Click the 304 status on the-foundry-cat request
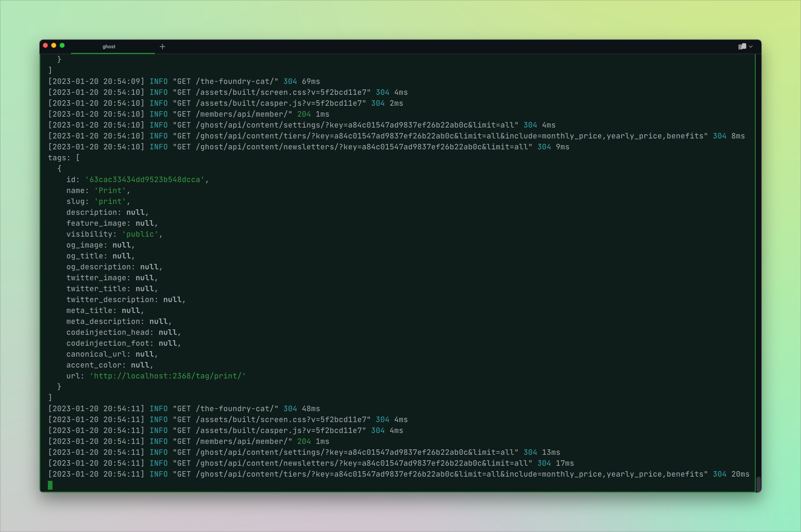Image resolution: width=801 pixels, height=532 pixels. pos(290,81)
